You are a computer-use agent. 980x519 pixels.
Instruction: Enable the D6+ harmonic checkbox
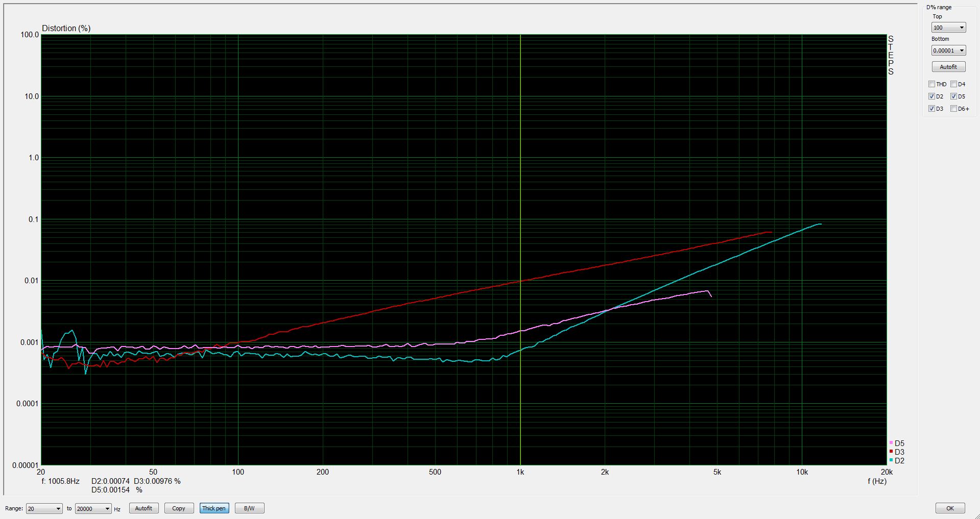tap(953, 109)
